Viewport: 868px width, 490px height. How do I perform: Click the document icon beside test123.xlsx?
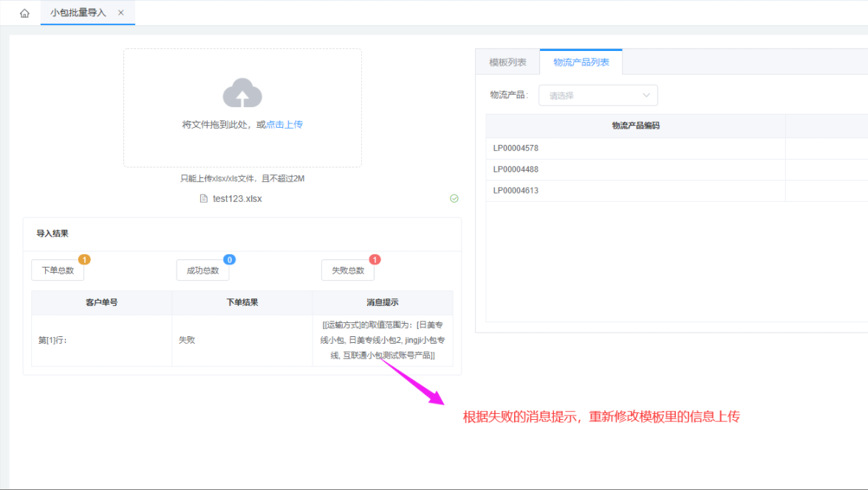pos(204,199)
